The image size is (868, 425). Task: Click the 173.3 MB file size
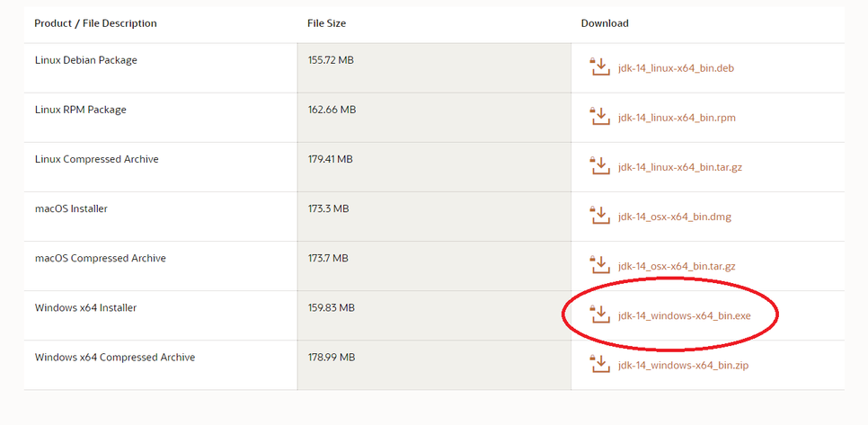[328, 208]
